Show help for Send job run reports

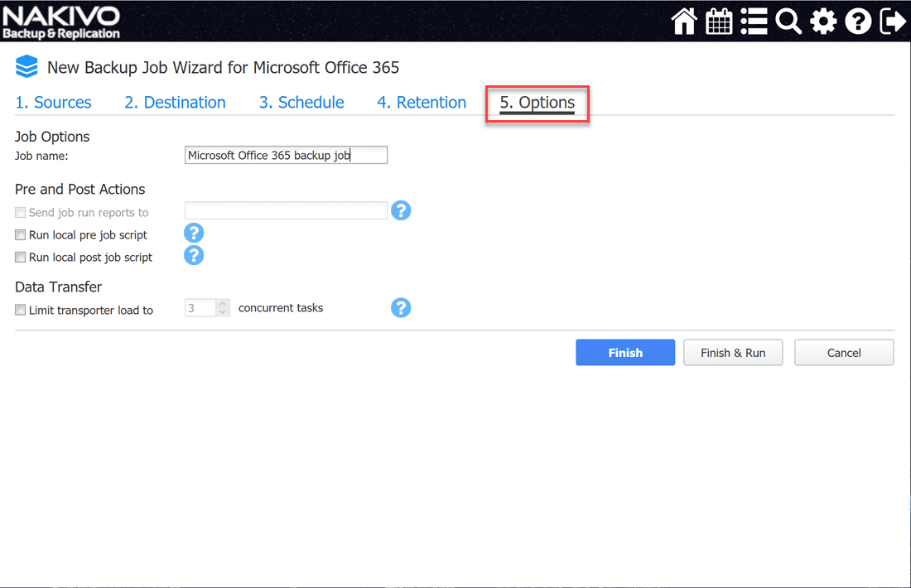pyautogui.click(x=401, y=210)
